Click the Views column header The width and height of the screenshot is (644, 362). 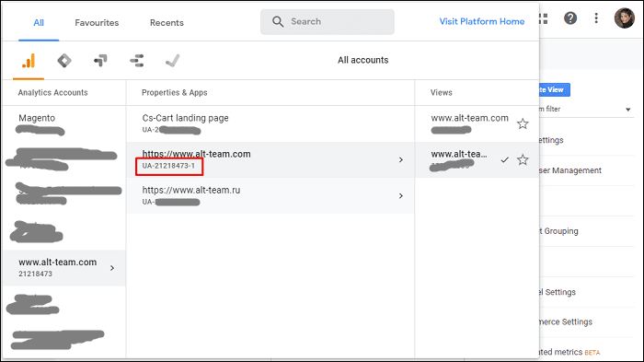(x=441, y=92)
